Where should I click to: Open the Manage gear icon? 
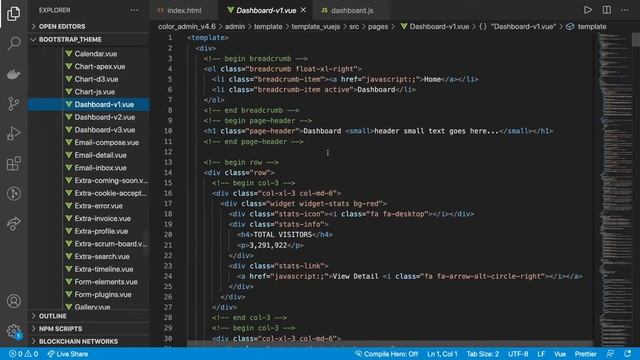pyautogui.click(x=13, y=331)
